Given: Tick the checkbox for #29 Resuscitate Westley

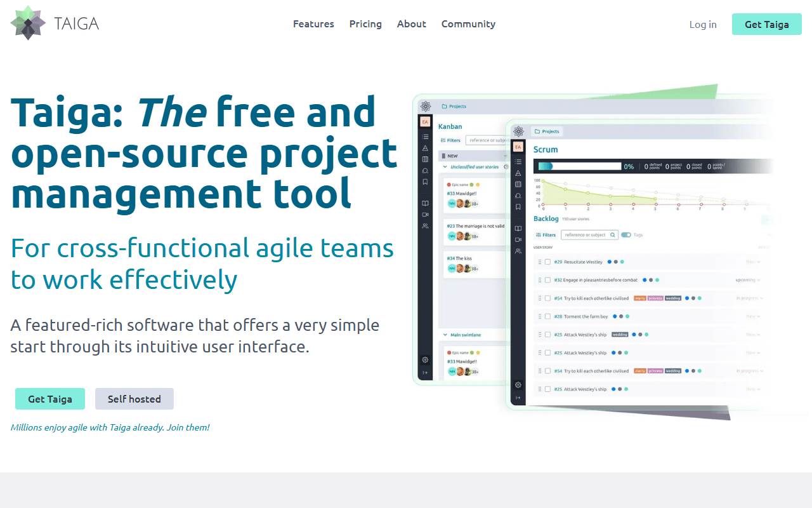Looking at the screenshot, I should (x=547, y=262).
